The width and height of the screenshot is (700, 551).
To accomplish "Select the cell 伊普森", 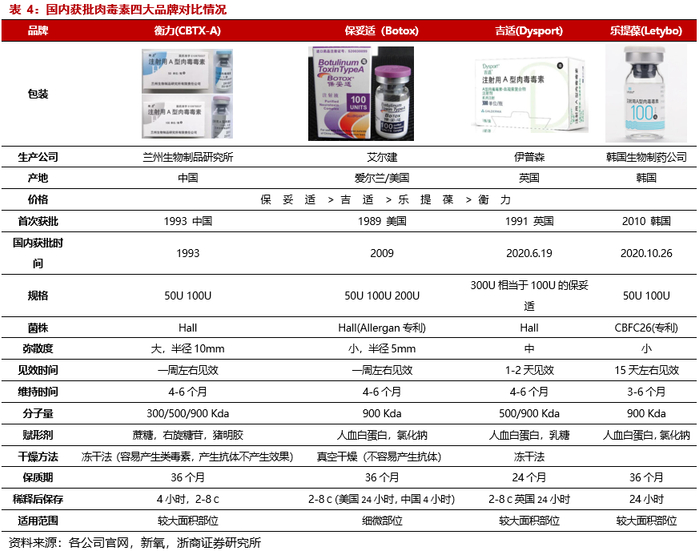I will pos(529,157).
